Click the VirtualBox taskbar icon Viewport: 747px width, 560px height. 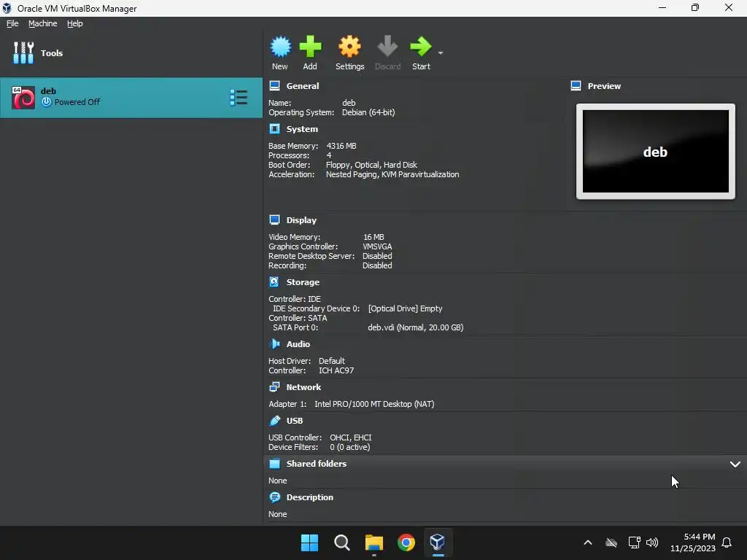click(438, 542)
